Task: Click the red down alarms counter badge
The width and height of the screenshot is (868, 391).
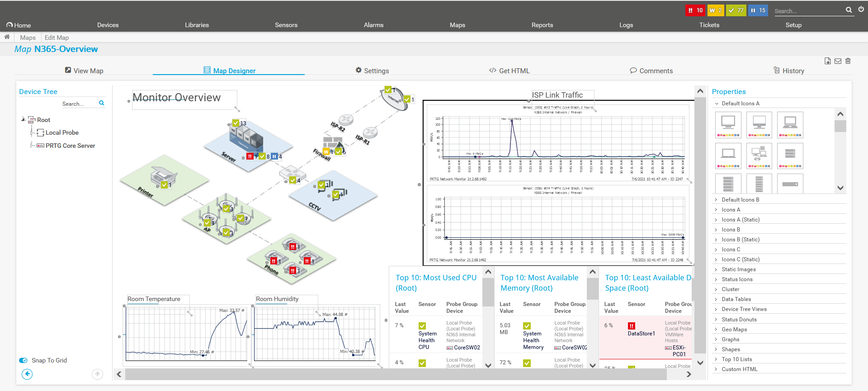Action: click(x=695, y=10)
